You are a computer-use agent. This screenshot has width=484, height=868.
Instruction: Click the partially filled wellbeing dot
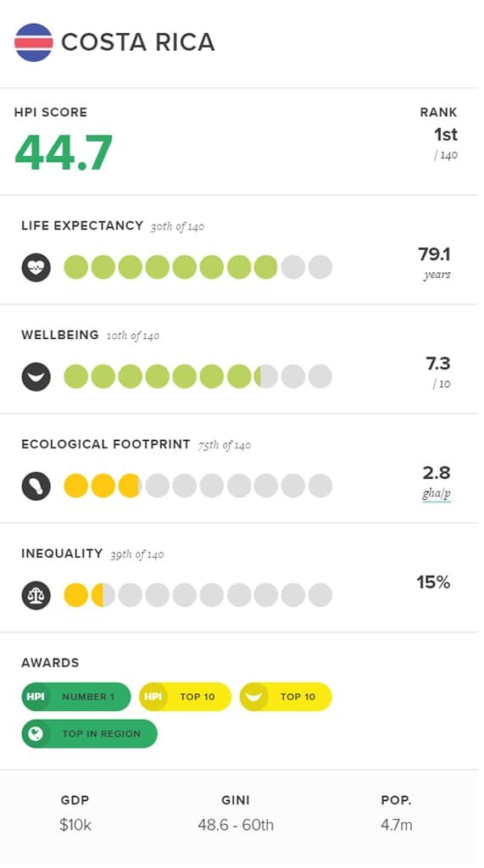[x=266, y=376]
